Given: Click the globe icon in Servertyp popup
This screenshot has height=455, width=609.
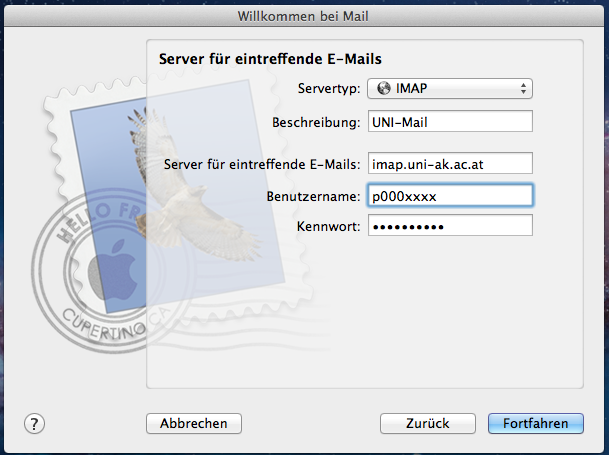Looking at the screenshot, I should tap(383, 89).
